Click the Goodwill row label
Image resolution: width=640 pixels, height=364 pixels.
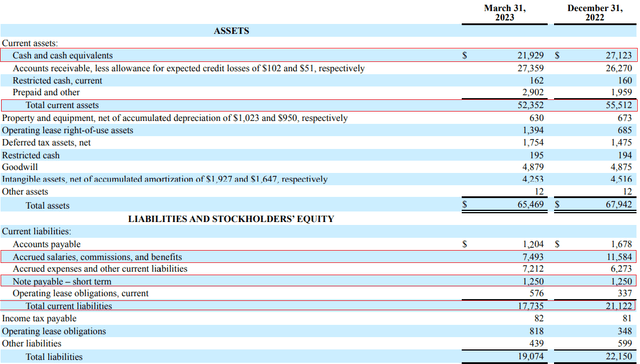(x=20, y=167)
